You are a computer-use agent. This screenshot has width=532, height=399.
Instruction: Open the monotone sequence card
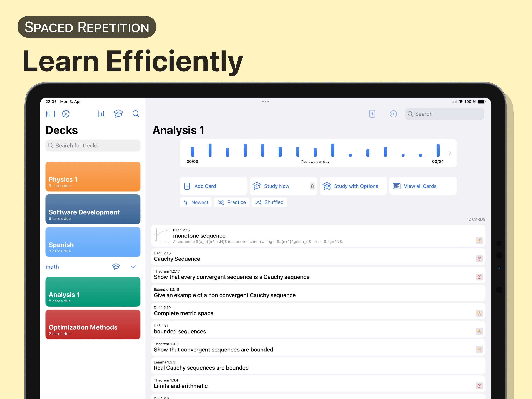(x=318, y=236)
